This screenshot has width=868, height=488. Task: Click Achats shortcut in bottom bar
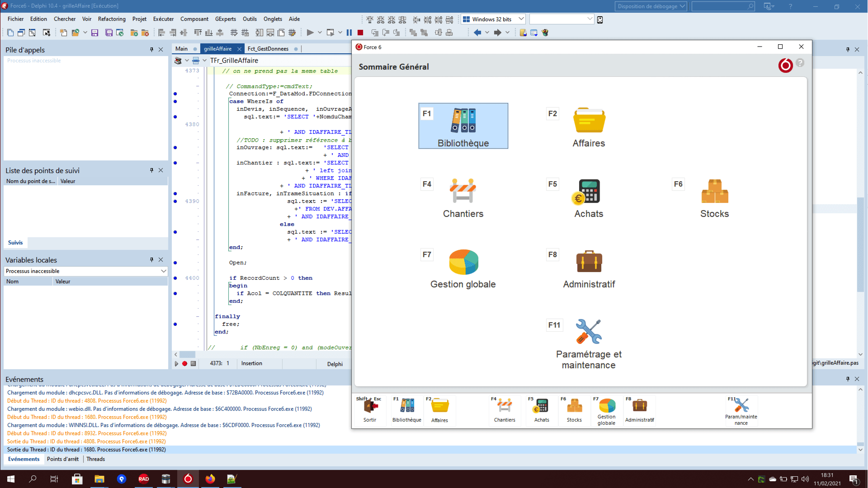[x=542, y=410]
